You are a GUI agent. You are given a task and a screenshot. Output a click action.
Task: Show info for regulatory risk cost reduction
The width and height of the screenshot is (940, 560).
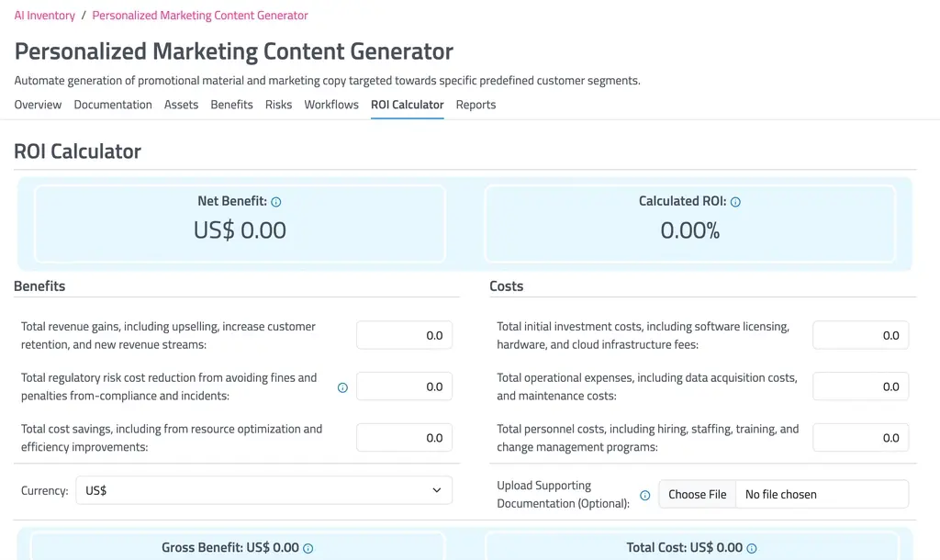[343, 388]
